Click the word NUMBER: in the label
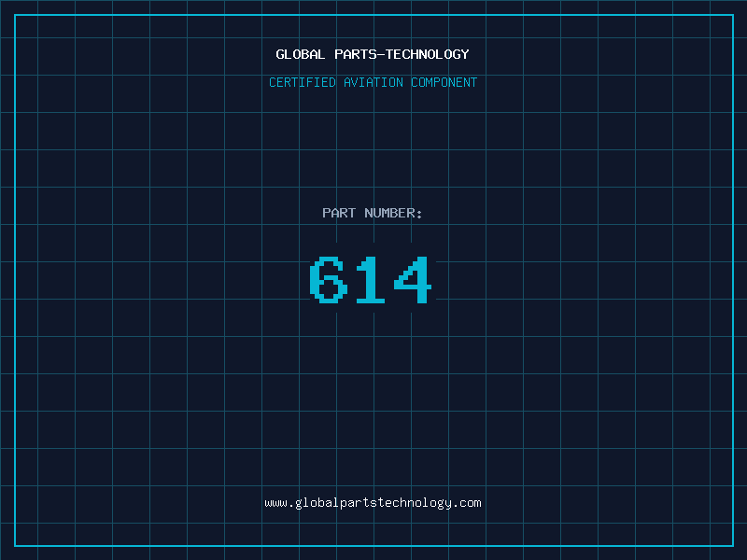747x560 pixels. 393,214
